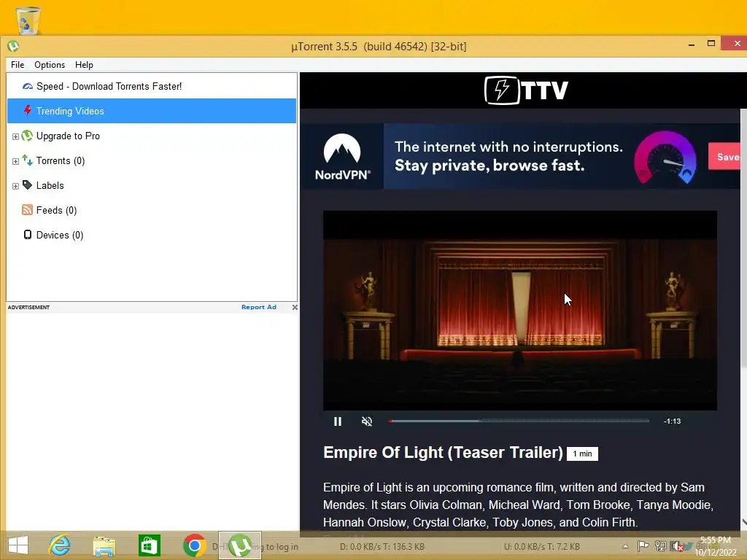This screenshot has height=560, width=747.
Task: Select Upgrade to Pro in sidebar
Action: [152, 136]
